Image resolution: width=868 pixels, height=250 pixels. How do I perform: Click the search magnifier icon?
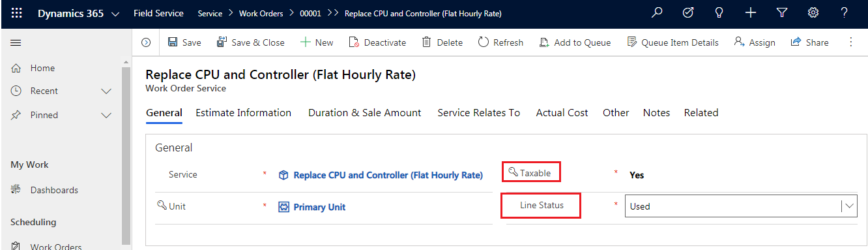tap(658, 12)
